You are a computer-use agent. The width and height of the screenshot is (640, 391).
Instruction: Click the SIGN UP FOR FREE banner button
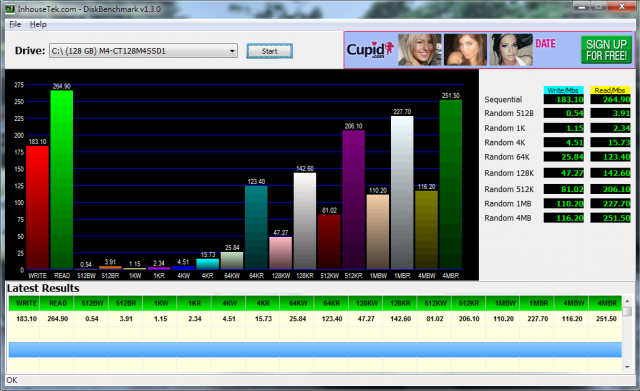(606, 50)
